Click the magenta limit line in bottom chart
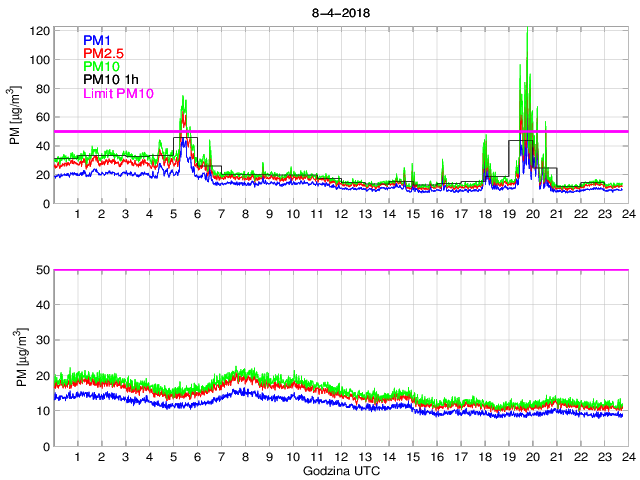This screenshot has height=480, width=640. tap(340, 270)
